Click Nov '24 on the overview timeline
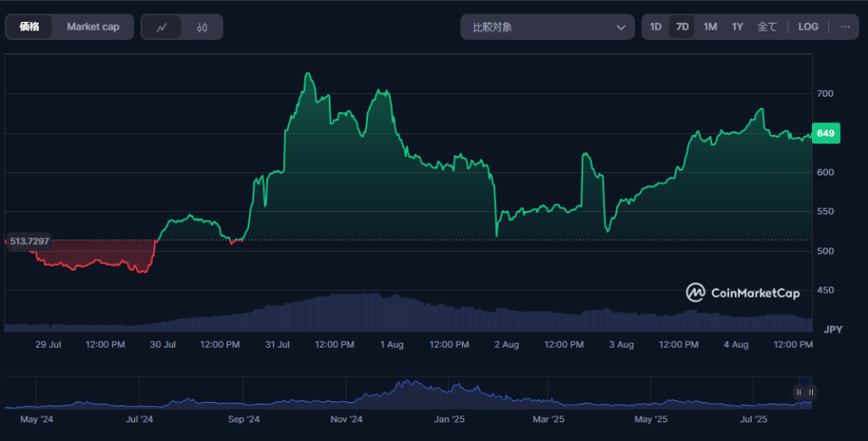Viewport: 868px width, 441px height. (347, 419)
